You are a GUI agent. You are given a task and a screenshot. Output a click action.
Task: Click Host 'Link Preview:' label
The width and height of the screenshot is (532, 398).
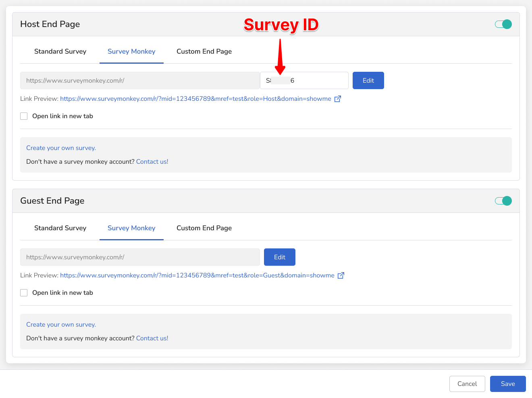pyautogui.click(x=39, y=99)
